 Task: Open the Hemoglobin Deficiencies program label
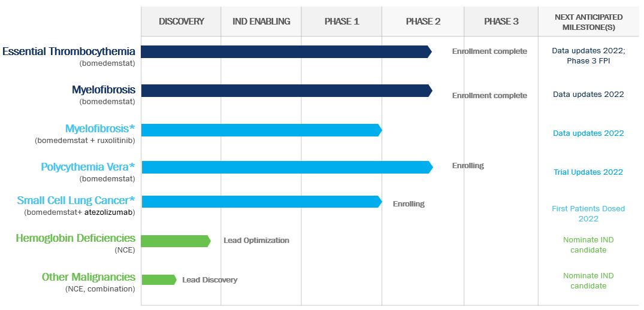75,238
